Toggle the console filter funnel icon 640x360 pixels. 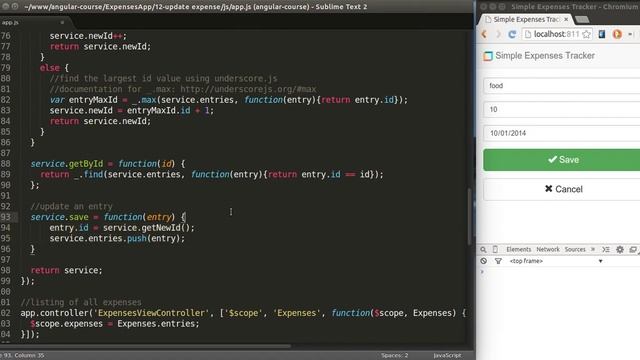498,261
